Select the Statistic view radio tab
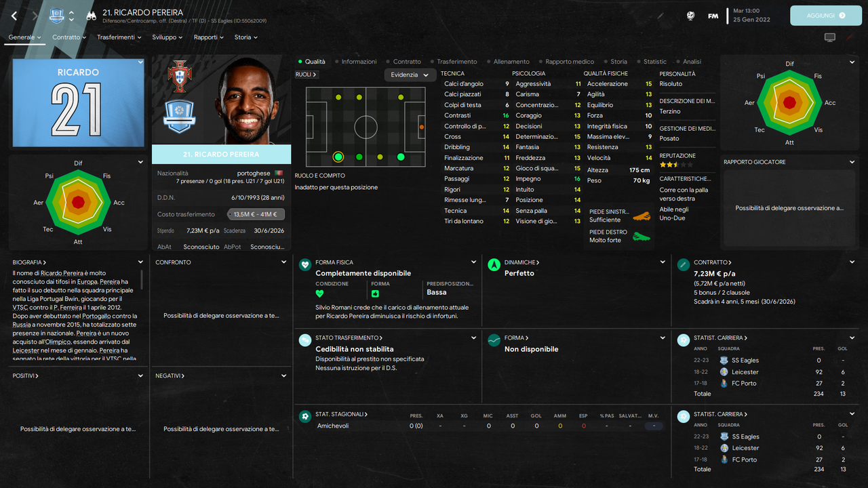 coord(651,62)
